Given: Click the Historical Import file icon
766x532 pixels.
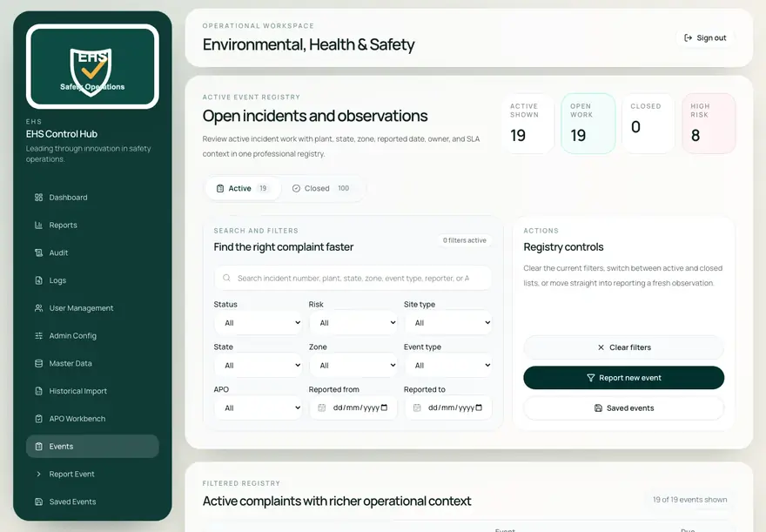Looking at the screenshot, I should point(38,391).
